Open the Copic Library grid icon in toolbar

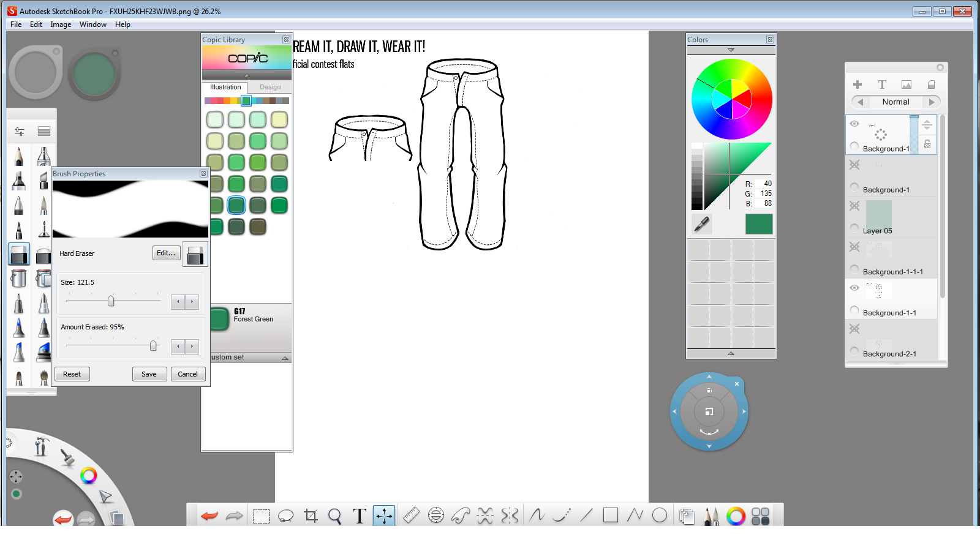(x=760, y=516)
